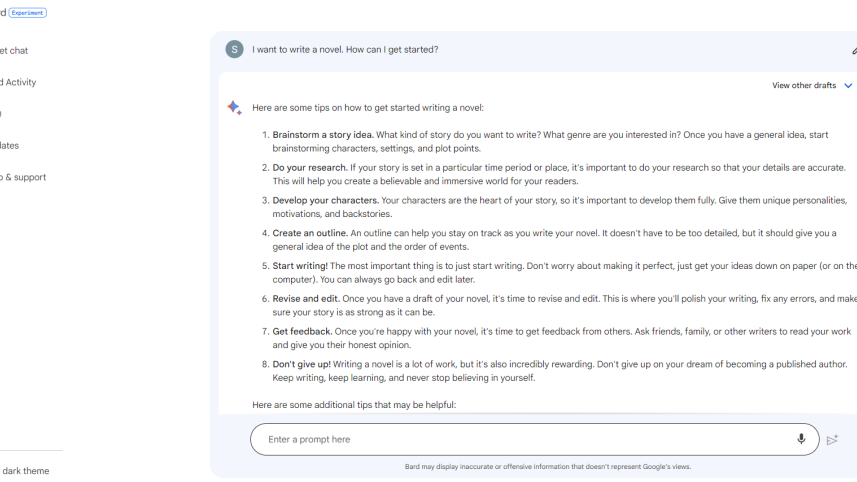Click the Bard sparkle logo icon
Screen dimensions: 857x482
click(234, 108)
